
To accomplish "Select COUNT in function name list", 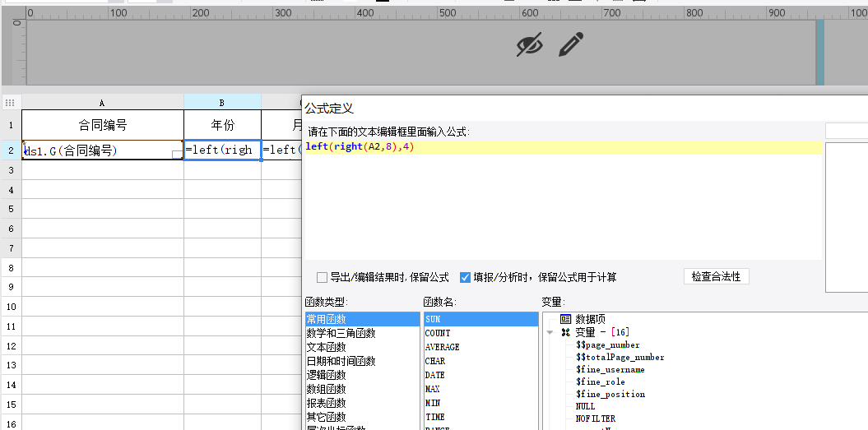I will tap(481, 333).
